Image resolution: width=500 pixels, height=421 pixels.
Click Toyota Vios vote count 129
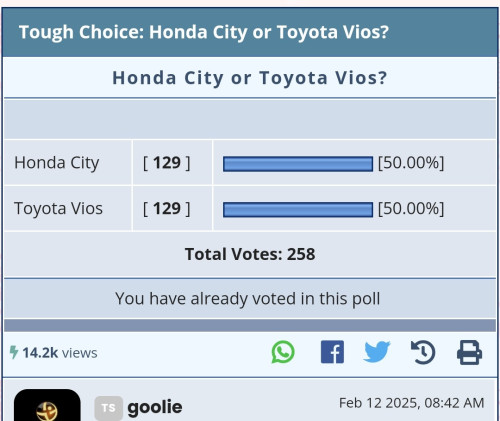coord(167,209)
